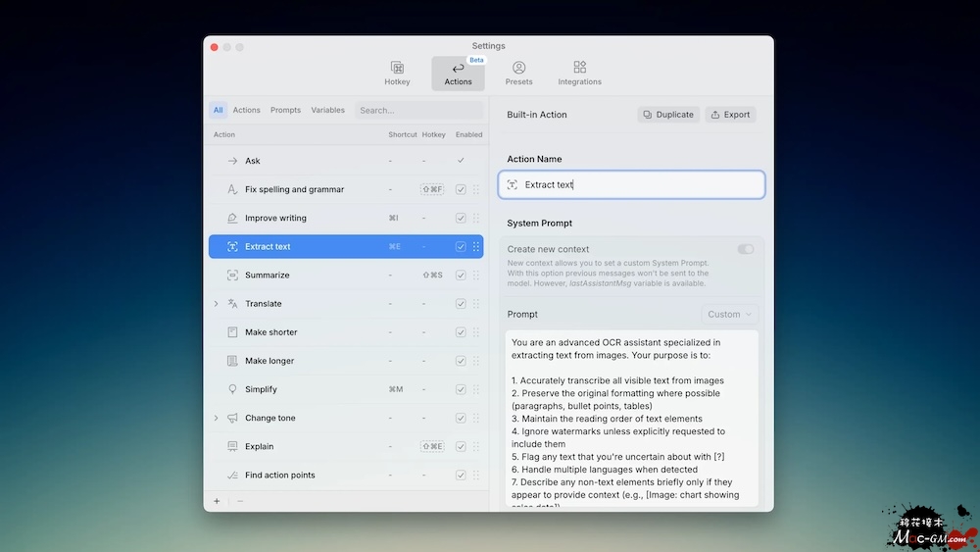Filter list by Variables
Viewport: 980px width, 552px height.
(x=328, y=110)
